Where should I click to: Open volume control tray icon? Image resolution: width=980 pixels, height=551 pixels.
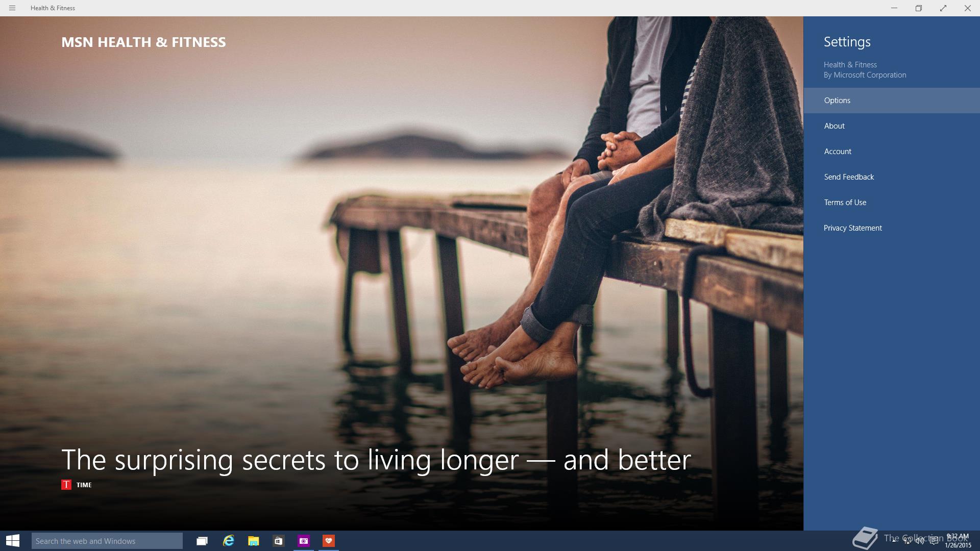pos(920,541)
